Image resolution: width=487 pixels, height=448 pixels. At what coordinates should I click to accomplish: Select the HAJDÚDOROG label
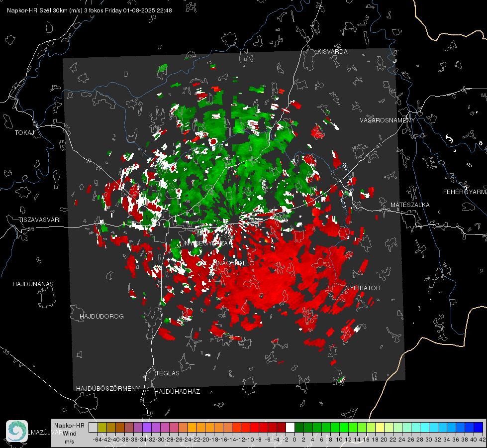pos(101,316)
